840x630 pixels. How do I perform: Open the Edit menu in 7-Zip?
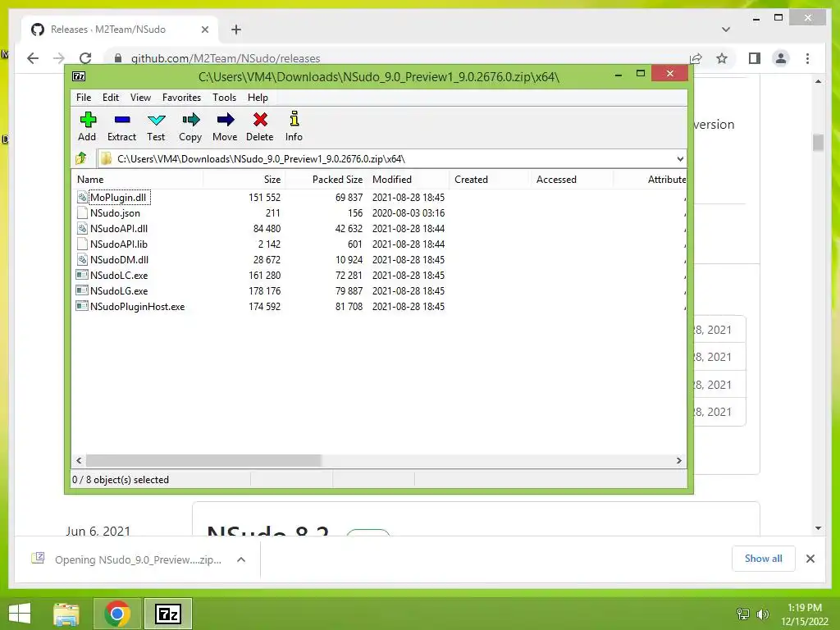111,98
